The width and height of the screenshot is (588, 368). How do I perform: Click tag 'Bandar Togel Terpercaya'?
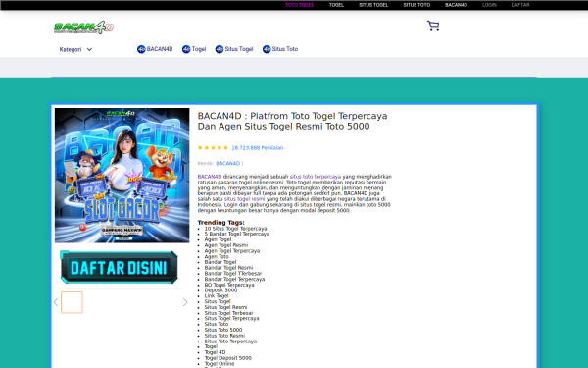coord(234,279)
